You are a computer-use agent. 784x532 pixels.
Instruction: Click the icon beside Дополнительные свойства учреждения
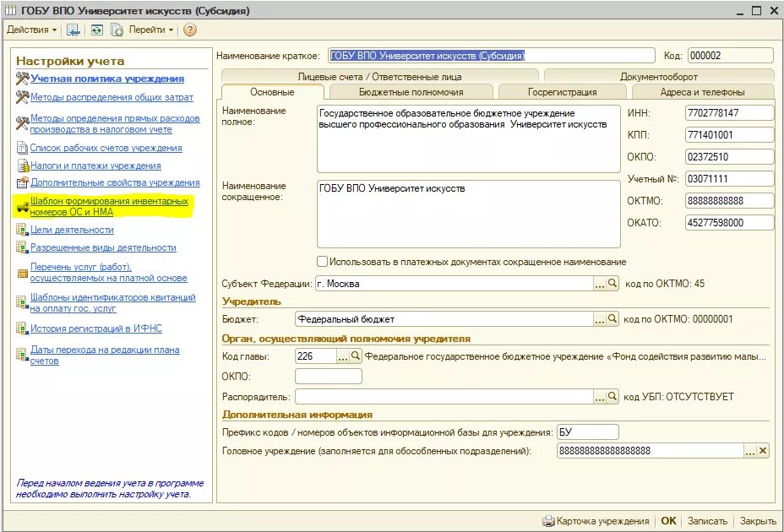tap(23, 182)
